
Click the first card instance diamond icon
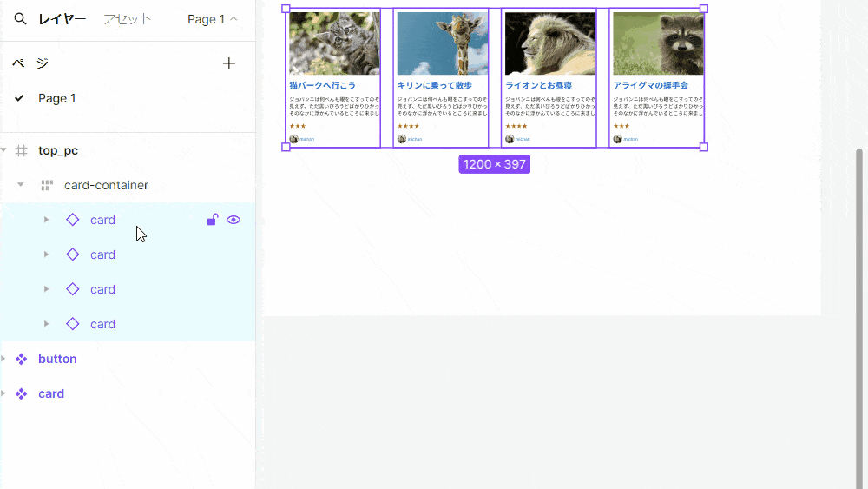(x=73, y=220)
